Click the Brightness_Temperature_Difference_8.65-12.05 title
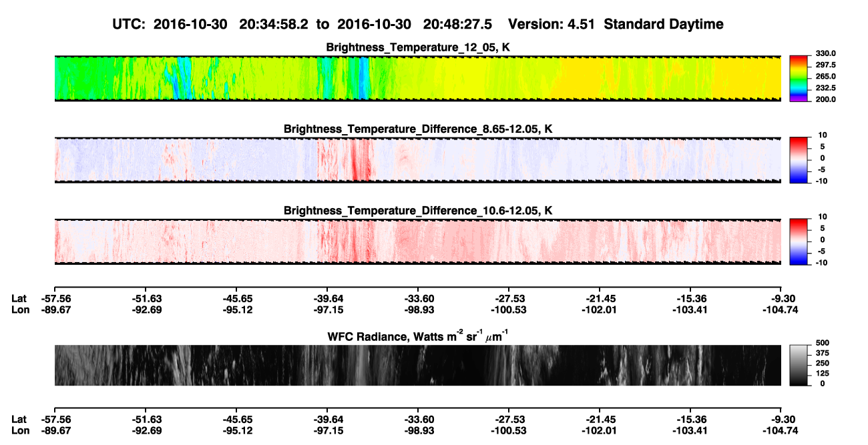This screenshot has height=445, width=868. 418,129
